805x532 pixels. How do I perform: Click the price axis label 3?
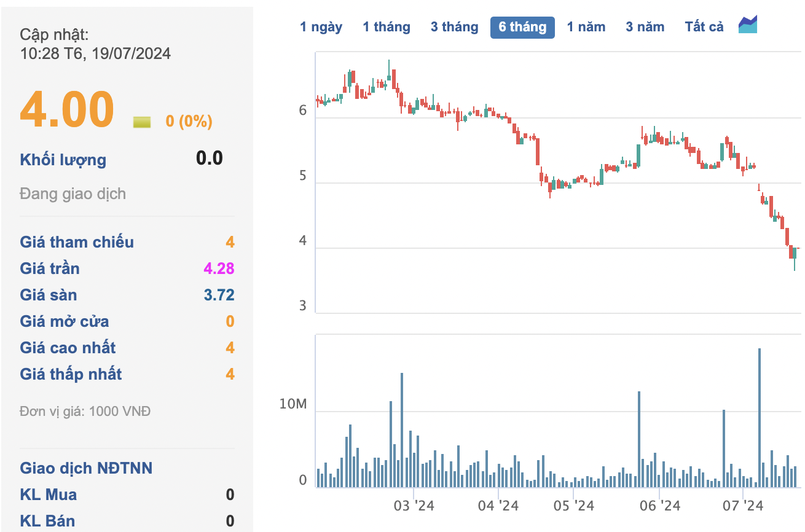tap(302, 306)
